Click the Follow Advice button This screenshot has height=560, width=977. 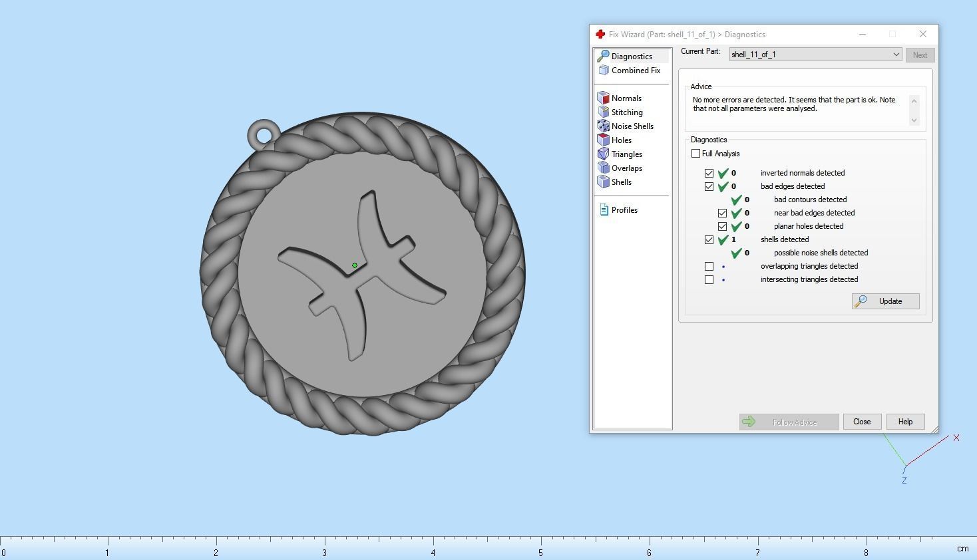789,422
